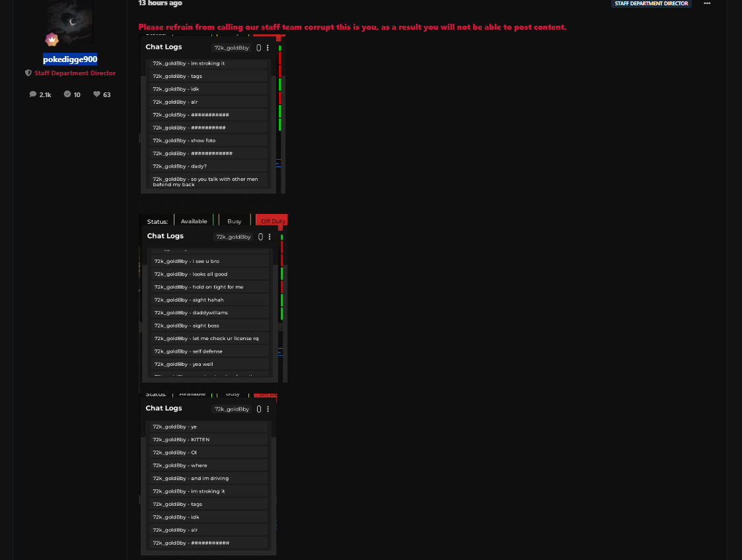The image size is (742, 560).
Task: Click the crown rank badge on avatar
Action: pos(52,39)
